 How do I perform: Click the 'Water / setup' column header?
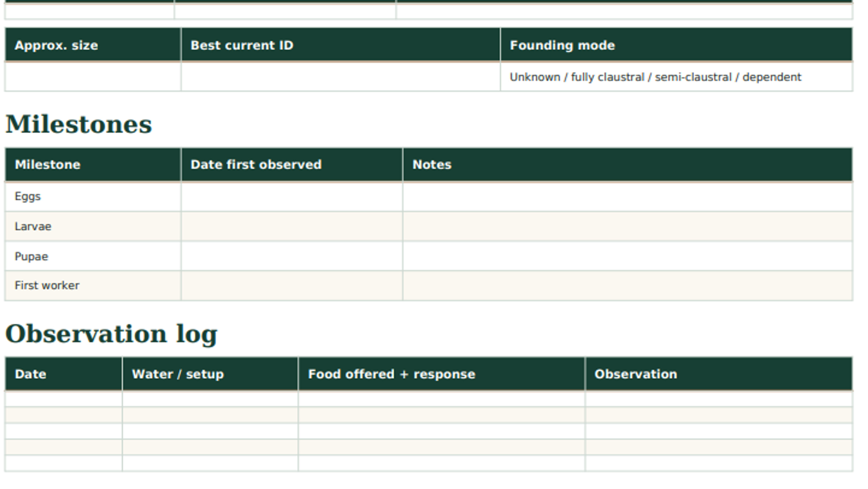pyautogui.click(x=210, y=374)
